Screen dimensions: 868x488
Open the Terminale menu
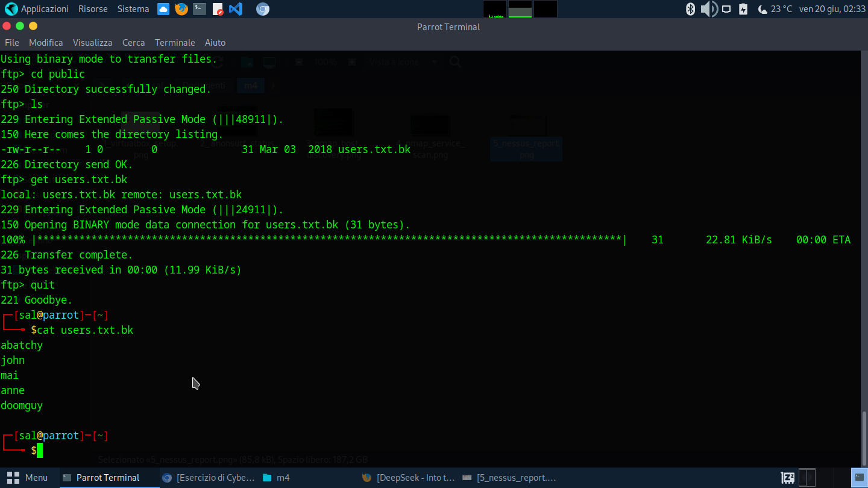click(175, 43)
